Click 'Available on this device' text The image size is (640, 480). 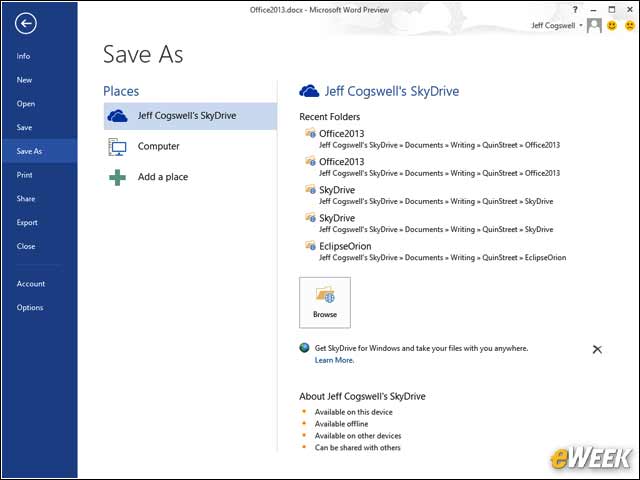point(353,412)
